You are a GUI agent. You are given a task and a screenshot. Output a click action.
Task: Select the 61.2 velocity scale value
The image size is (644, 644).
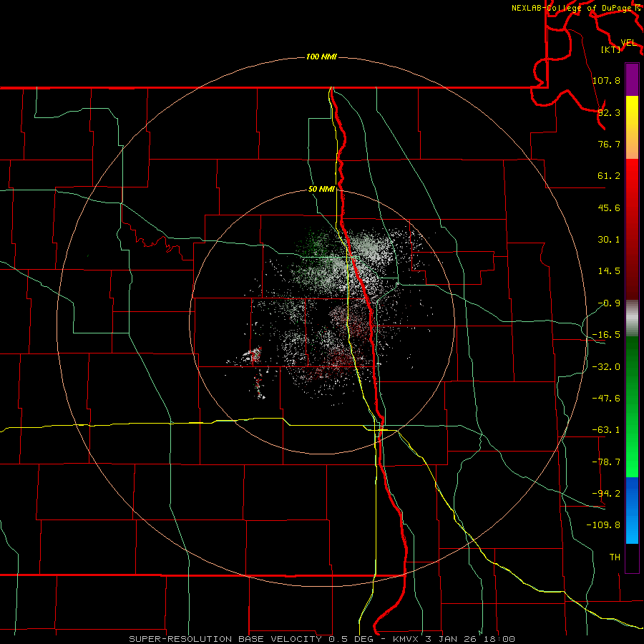[x=609, y=176]
